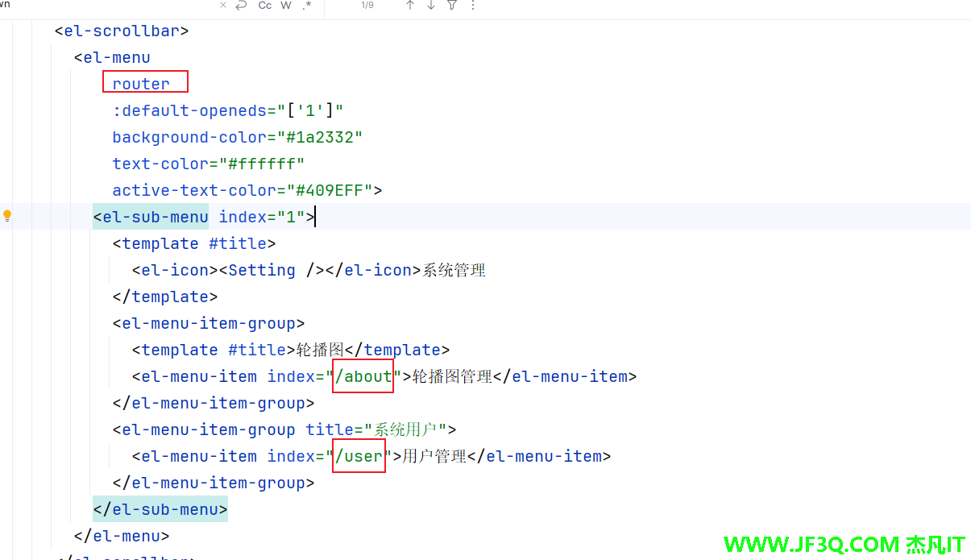This screenshot has height=560, width=971.
Task: Open the search filter funnel icon
Action: (x=452, y=6)
